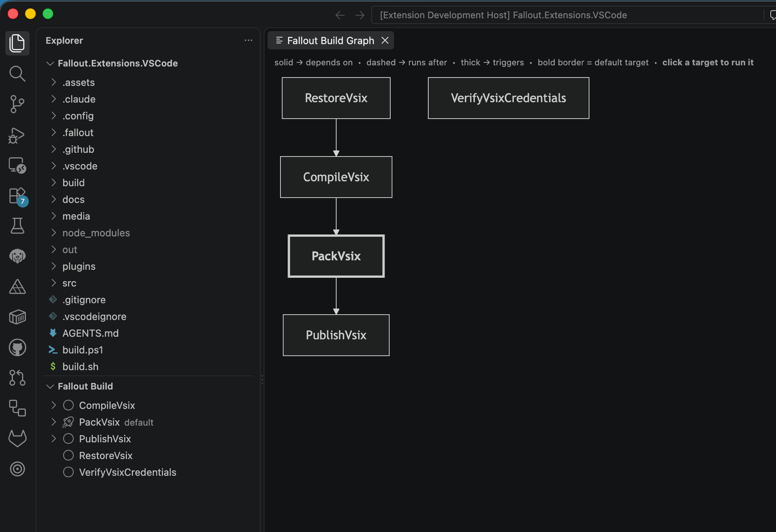Select the Fallout Build Graph tab
The image size is (776, 532).
click(x=330, y=40)
